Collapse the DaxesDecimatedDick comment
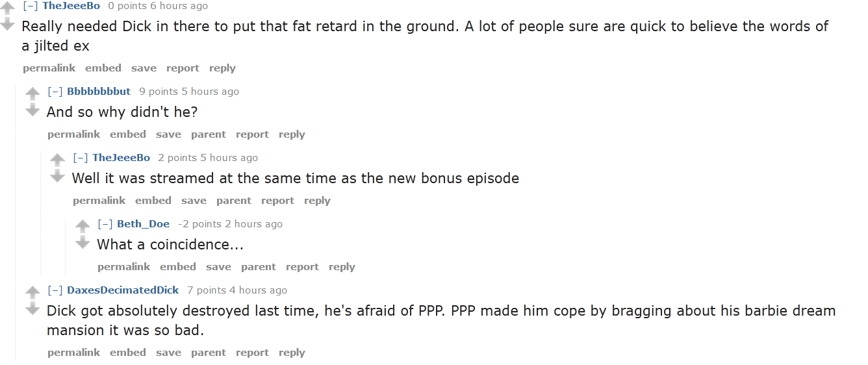The width and height of the screenshot is (868, 365). (x=55, y=290)
